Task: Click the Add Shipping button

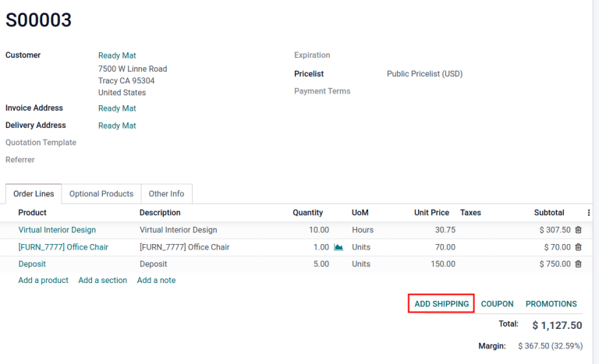Action: tap(441, 304)
